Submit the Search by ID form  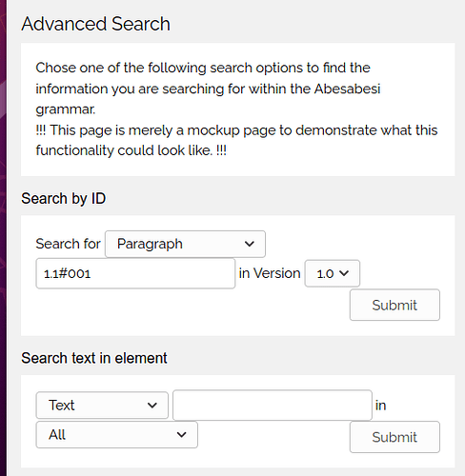394,305
